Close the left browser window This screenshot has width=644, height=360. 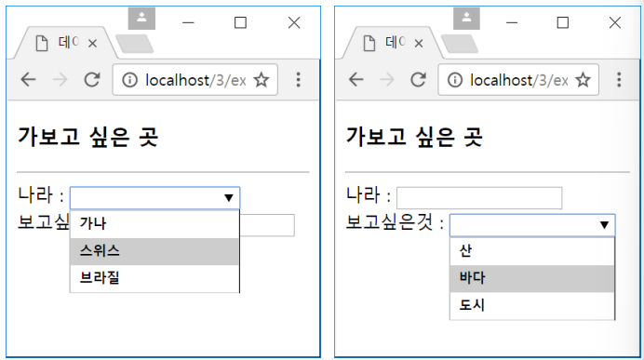[x=294, y=22]
